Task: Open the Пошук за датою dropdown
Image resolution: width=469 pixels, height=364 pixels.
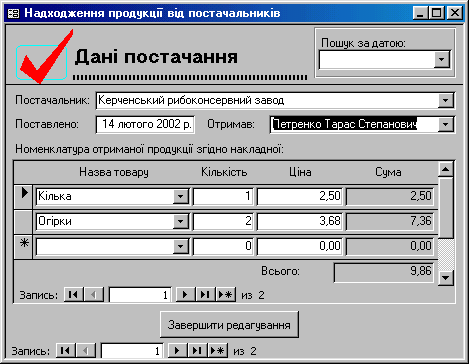Action: (x=442, y=60)
